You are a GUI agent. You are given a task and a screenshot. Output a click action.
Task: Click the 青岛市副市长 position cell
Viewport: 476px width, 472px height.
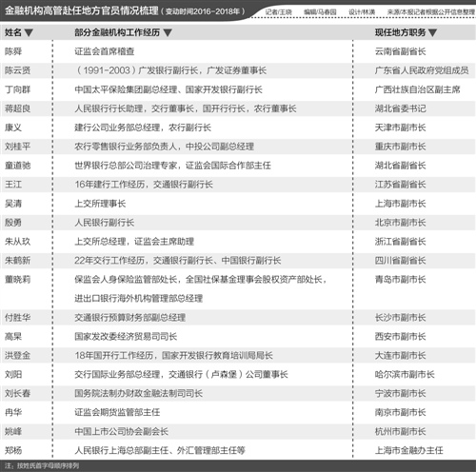point(400,280)
